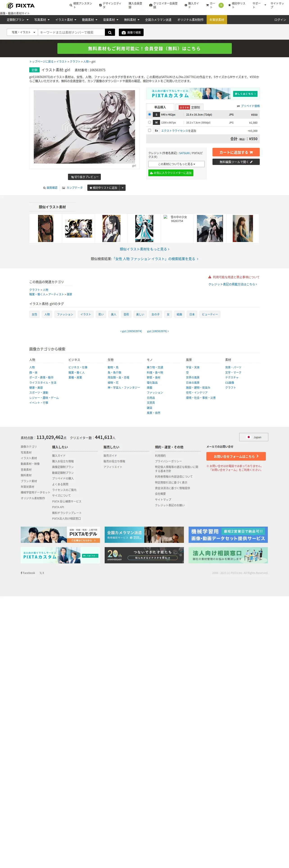This screenshot has width=289, height=868.
Task: Open 神・宇宙人・ファンタジー category link
Action: point(124,388)
